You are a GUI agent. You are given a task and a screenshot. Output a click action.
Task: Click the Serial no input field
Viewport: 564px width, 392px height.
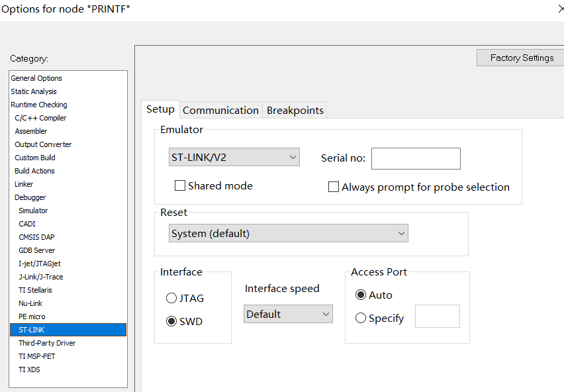[416, 158]
